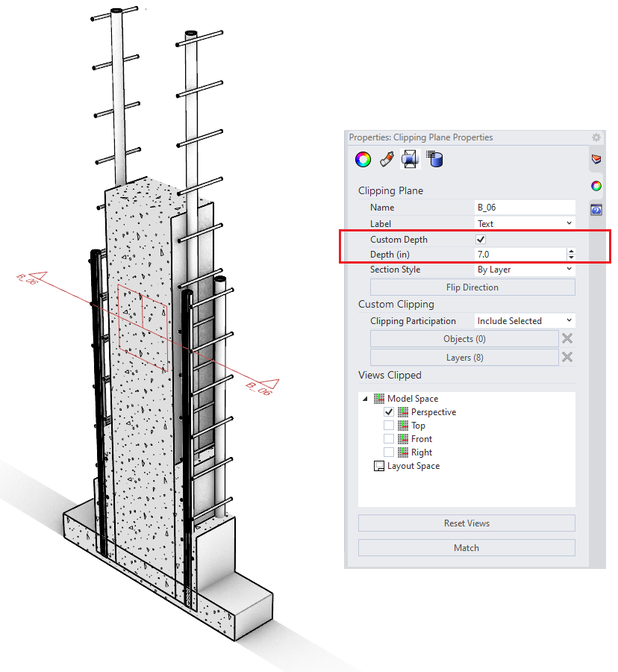Switch to the Layers side tab
Viewport: 618px width, 672px height.
(x=596, y=159)
